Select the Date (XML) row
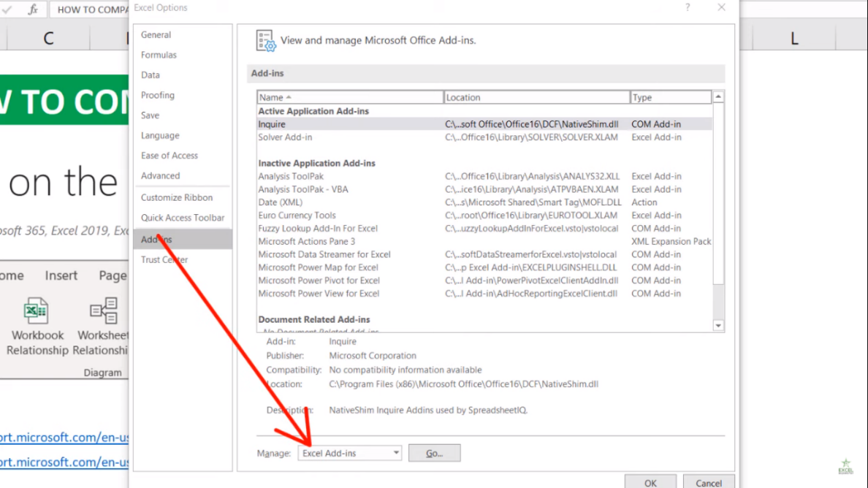The image size is (868, 488). tap(484, 202)
